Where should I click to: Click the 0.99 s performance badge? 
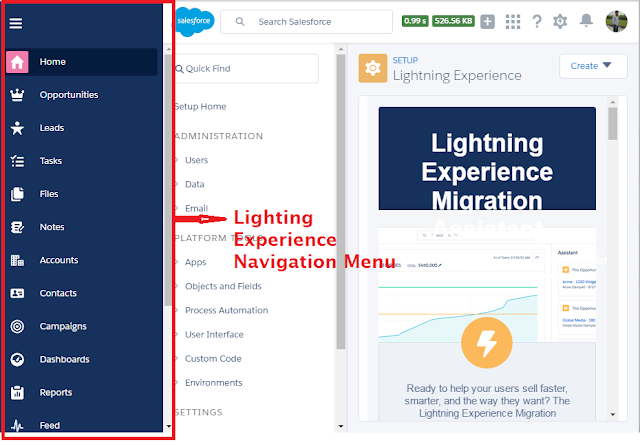click(x=415, y=21)
